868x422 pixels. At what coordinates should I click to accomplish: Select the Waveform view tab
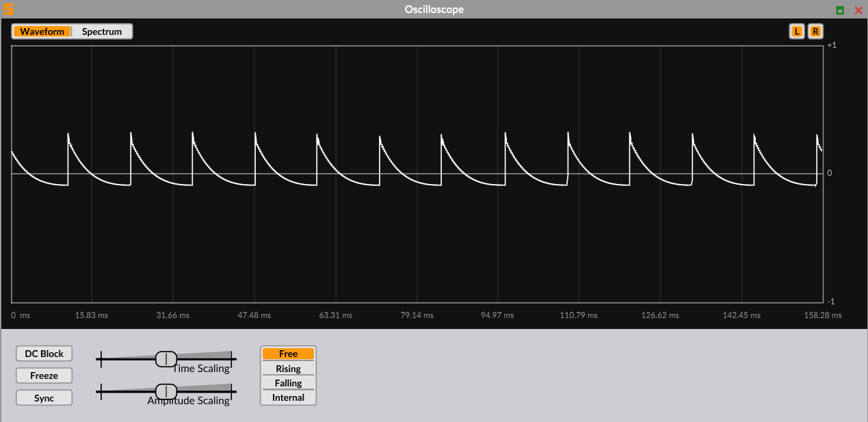coord(42,31)
